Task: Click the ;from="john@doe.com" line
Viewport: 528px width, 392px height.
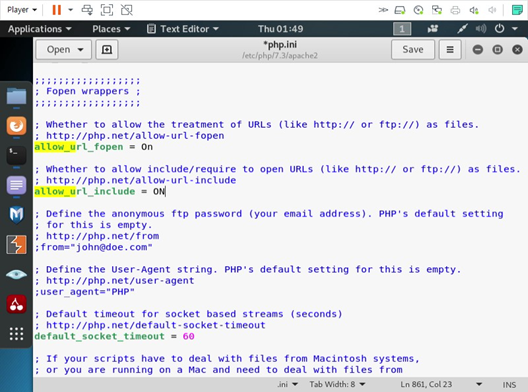Action: pyautogui.click(x=94, y=248)
